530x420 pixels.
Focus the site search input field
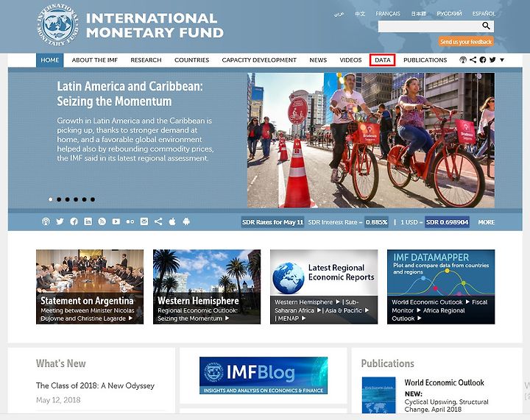coord(429,26)
